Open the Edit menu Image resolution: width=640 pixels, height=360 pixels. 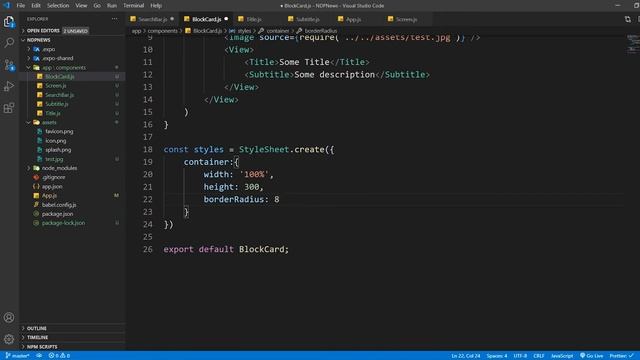(36, 5)
